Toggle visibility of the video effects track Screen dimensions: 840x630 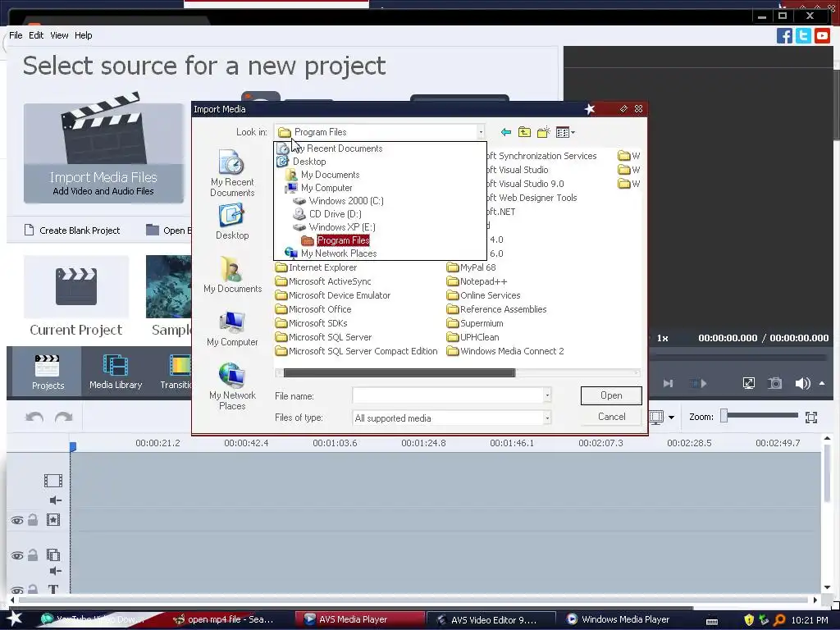click(x=16, y=520)
